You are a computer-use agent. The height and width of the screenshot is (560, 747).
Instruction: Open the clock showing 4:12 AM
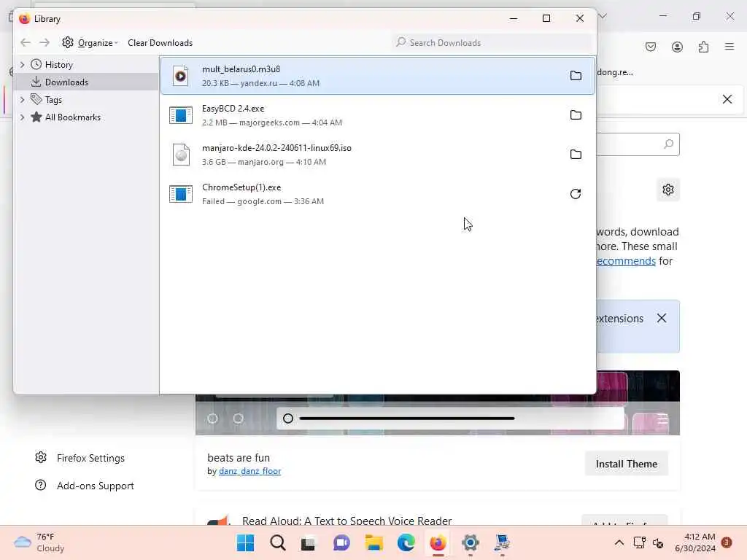695,542
